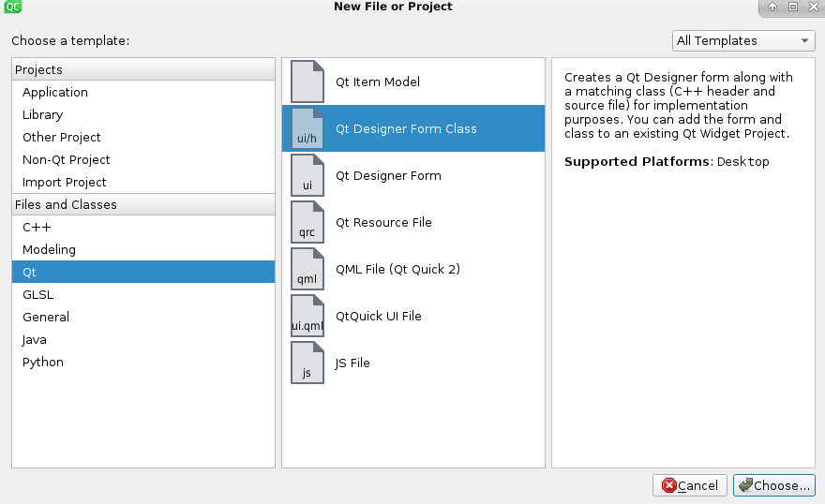Select Import Project category
This screenshot has width=825, height=504.
(x=143, y=183)
